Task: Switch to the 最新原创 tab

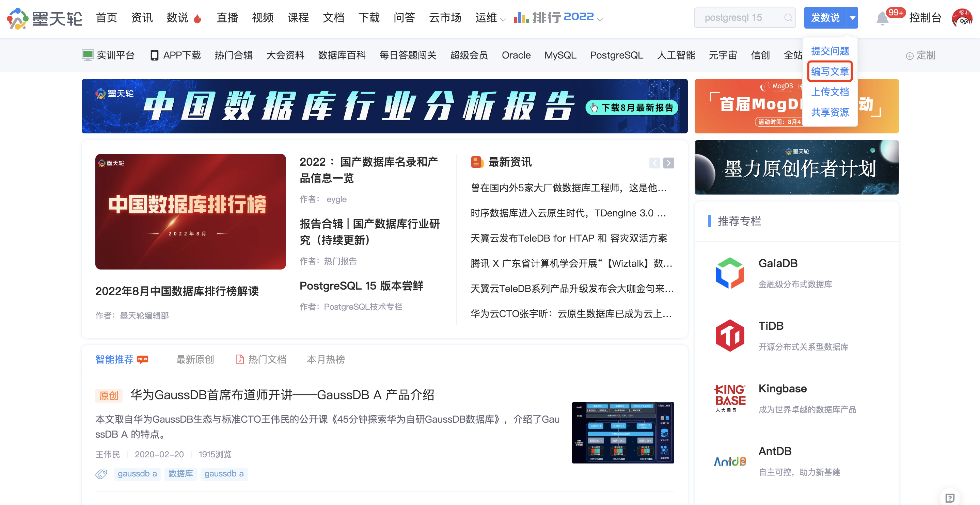Action: point(195,359)
